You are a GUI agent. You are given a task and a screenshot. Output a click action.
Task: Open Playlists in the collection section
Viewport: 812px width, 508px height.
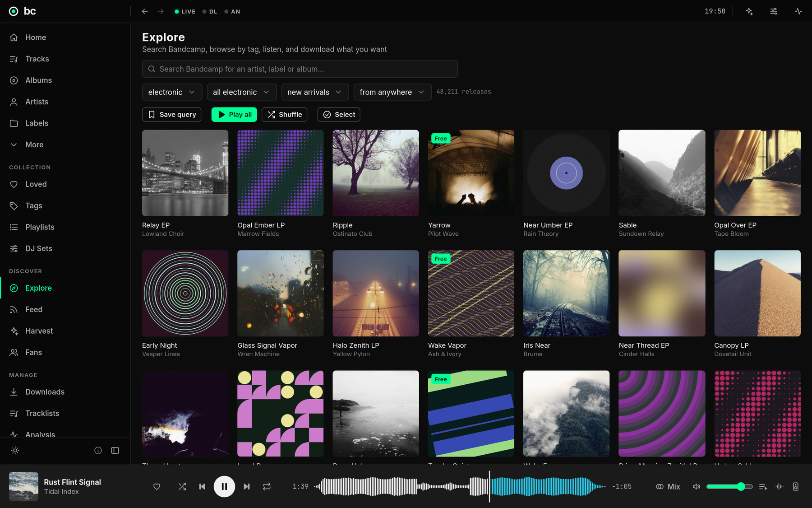(65, 227)
